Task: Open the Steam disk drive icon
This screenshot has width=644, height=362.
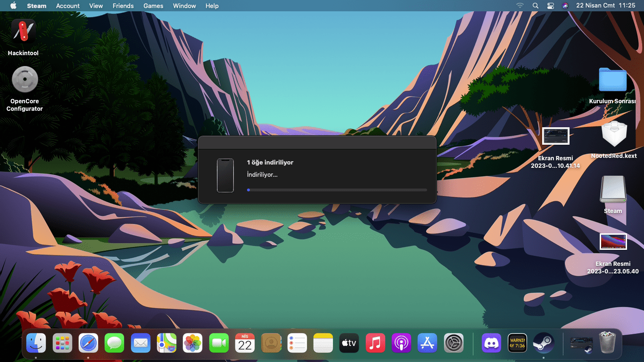Action: [x=613, y=189]
